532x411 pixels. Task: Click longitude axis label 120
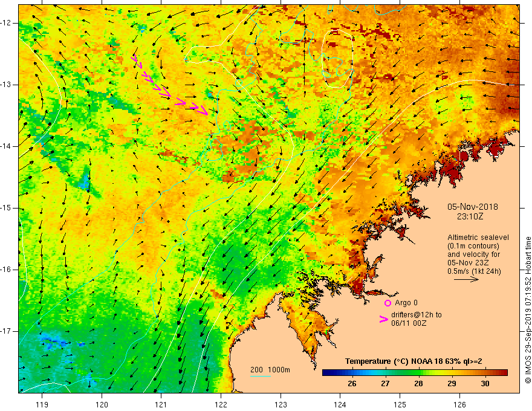click(x=102, y=404)
